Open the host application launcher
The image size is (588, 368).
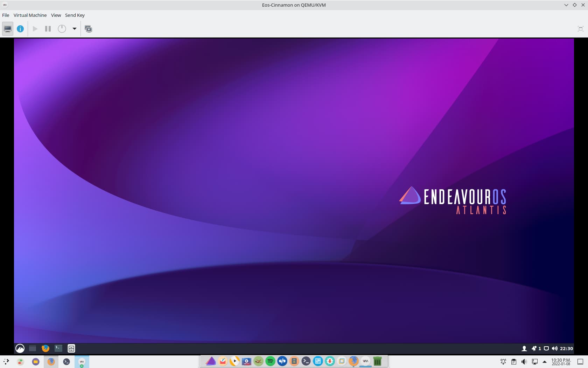(x=6, y=362)
